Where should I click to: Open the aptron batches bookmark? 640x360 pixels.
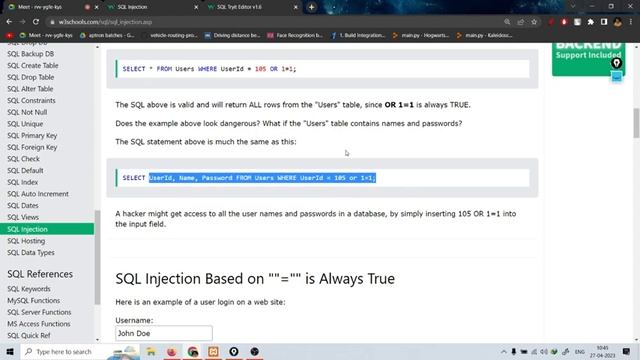(x=107, y=36)
